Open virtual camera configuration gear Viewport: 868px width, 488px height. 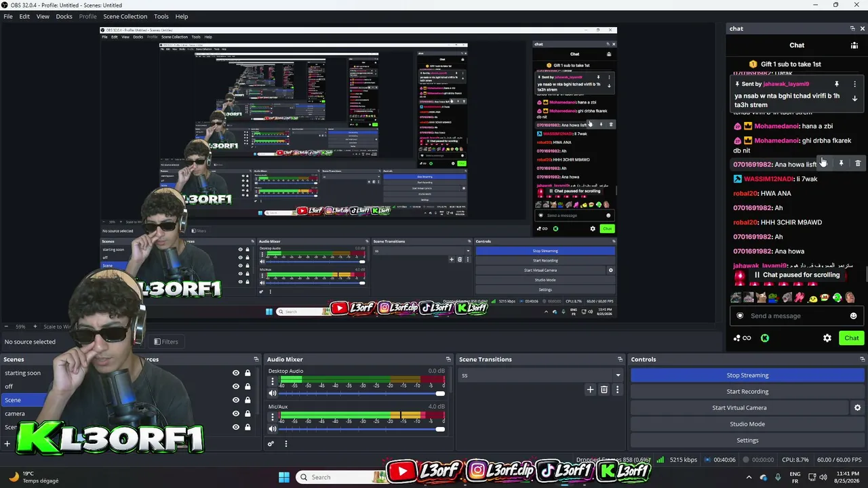857,407
